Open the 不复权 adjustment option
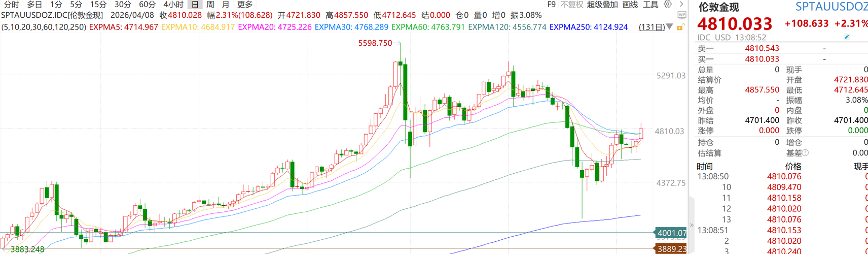This screenshot has height=254, width=868. [x=571, y=5]
